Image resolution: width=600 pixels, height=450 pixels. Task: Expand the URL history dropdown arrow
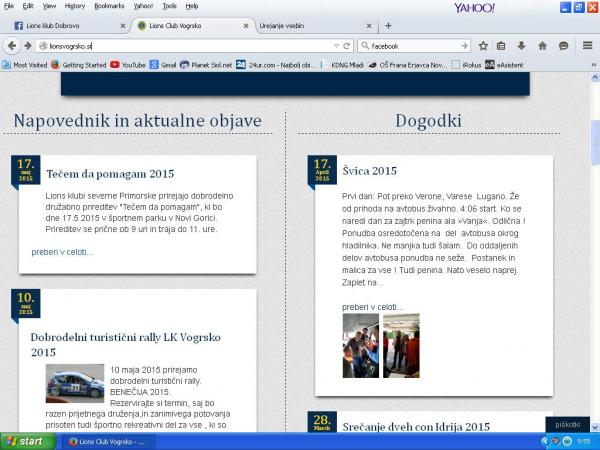pyautogui.click(x=338, y=46)
